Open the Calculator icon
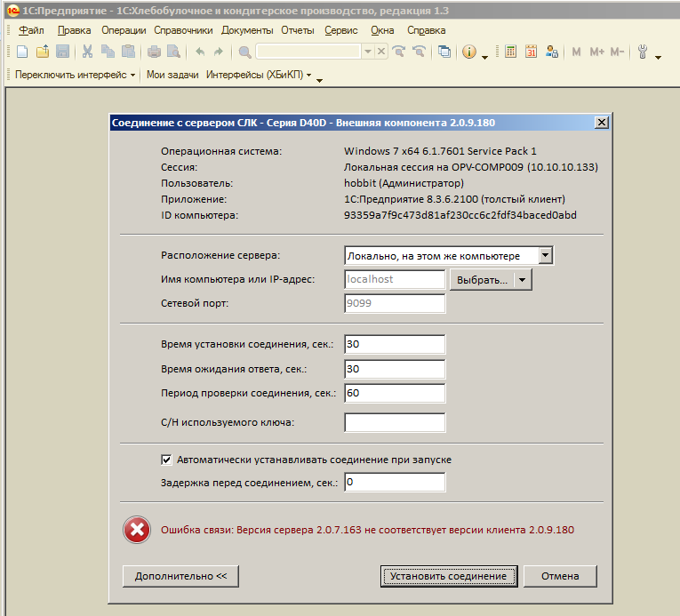 (511, 52)
